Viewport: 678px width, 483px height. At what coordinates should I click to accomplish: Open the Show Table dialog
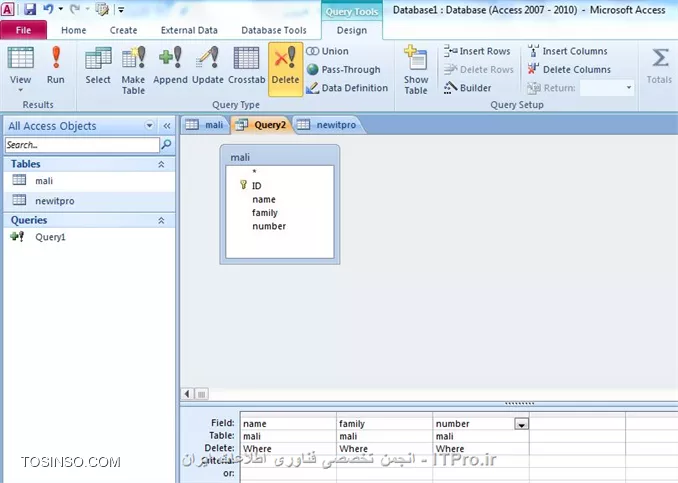pos(416,68)
